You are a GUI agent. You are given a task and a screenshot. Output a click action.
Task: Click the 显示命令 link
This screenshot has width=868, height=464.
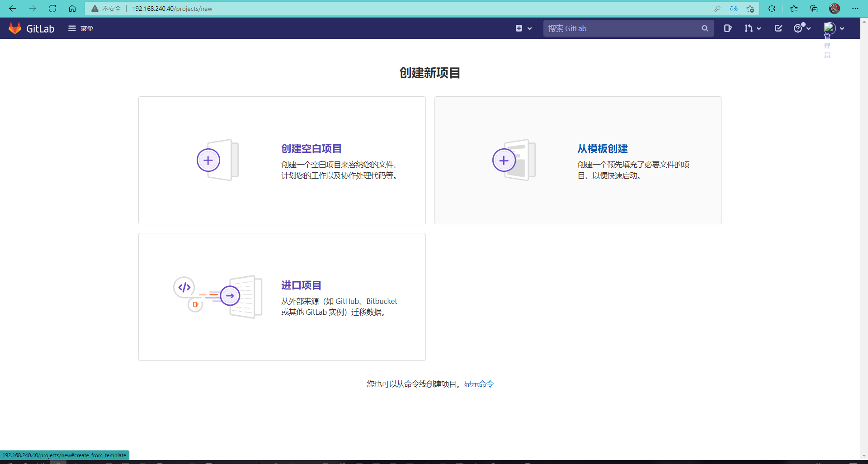[479, 384]
